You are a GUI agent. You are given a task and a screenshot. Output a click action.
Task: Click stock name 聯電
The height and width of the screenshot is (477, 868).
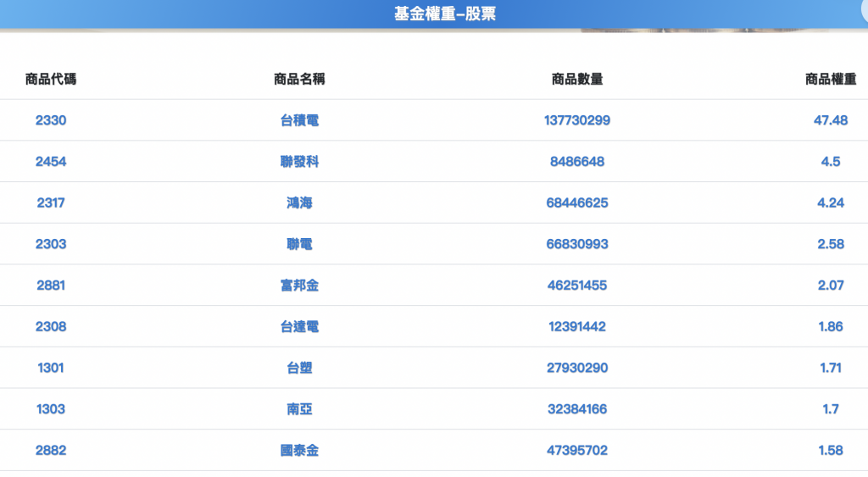(299, 244)
